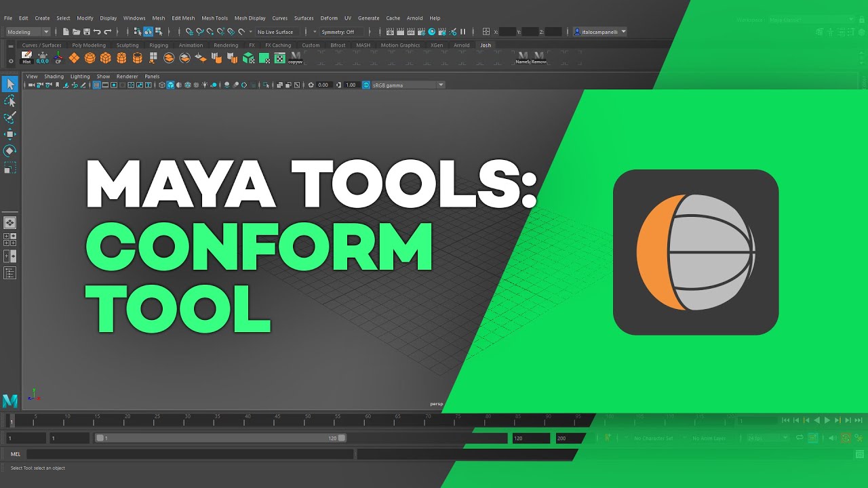The height and width of the screenshot is (488, 868).
Task: Toggle select by hierarchy mode
Action: [138, 32]
